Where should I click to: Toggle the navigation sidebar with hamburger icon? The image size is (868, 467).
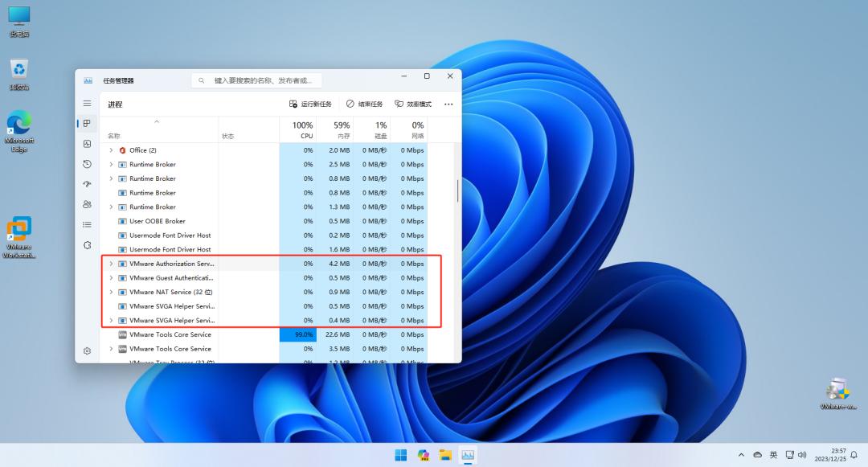pyautogui.click(x=87, y=103)
